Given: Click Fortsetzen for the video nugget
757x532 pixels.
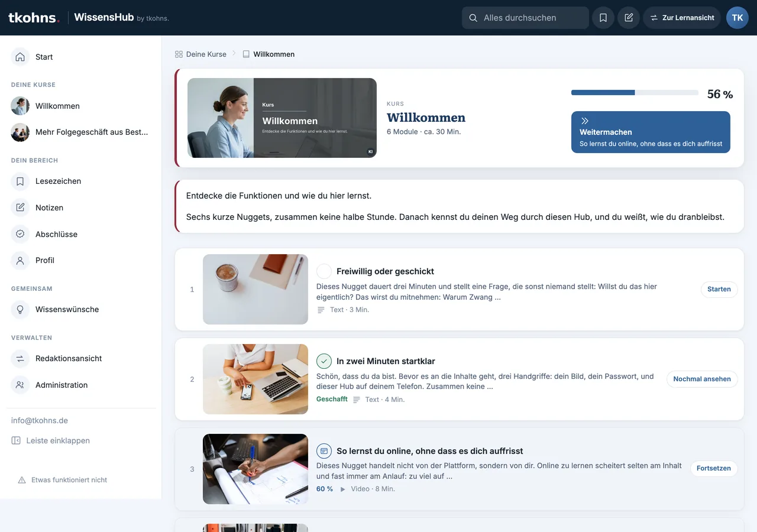Looking at the screenshot, I should 714,468.
